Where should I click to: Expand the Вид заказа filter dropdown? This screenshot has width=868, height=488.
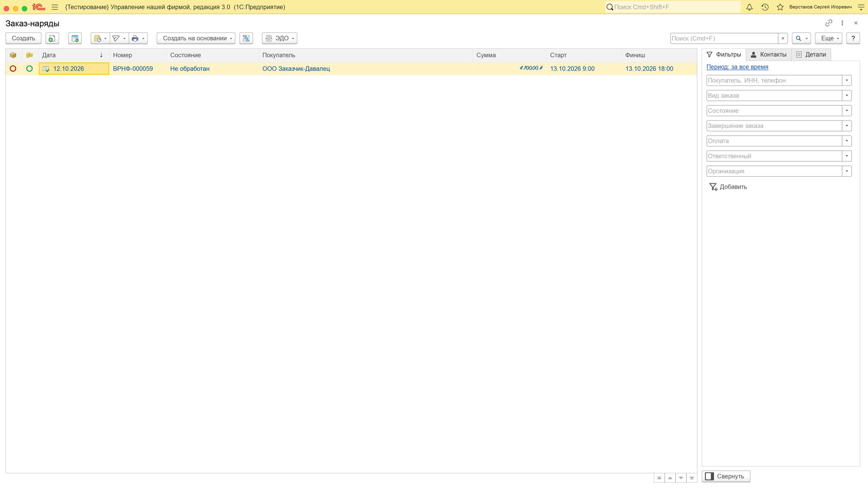tap(847, 96)
